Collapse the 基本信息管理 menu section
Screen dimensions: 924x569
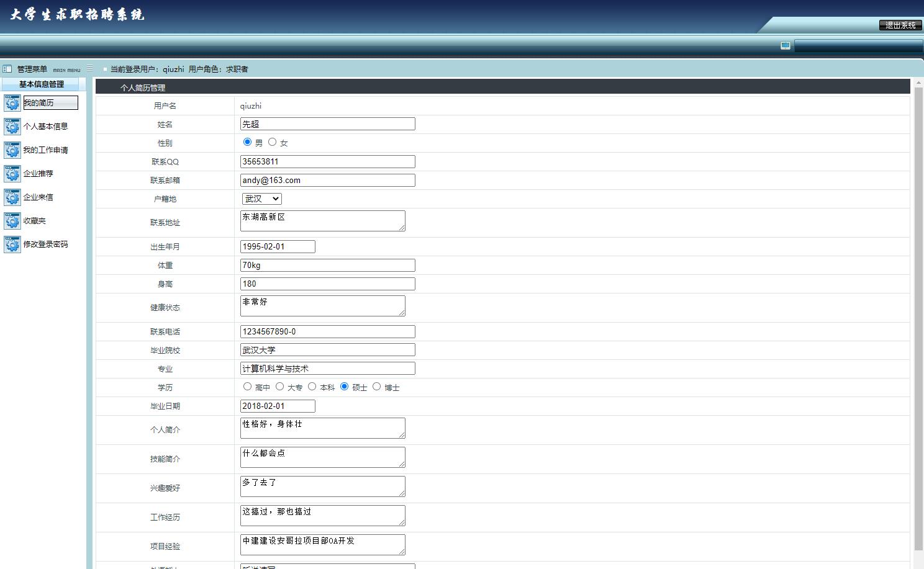pos(41,84)
